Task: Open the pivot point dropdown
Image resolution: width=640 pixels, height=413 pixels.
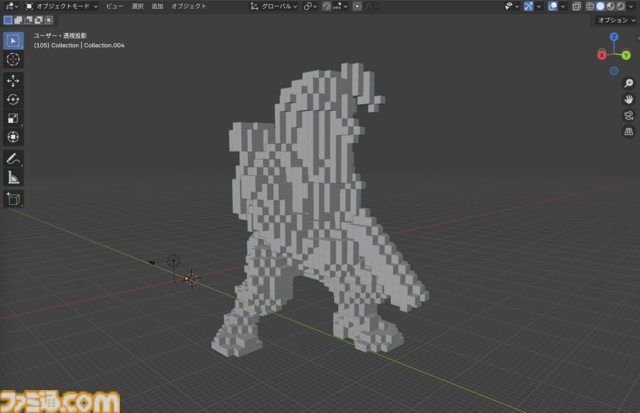Action: coord(310,6)
